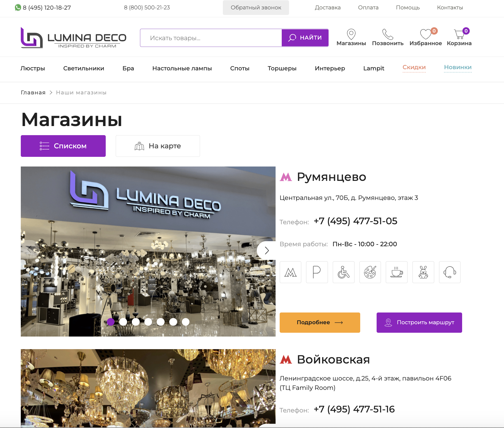
Task: Select the first carousel dot
Action: [x=111, y=322]
